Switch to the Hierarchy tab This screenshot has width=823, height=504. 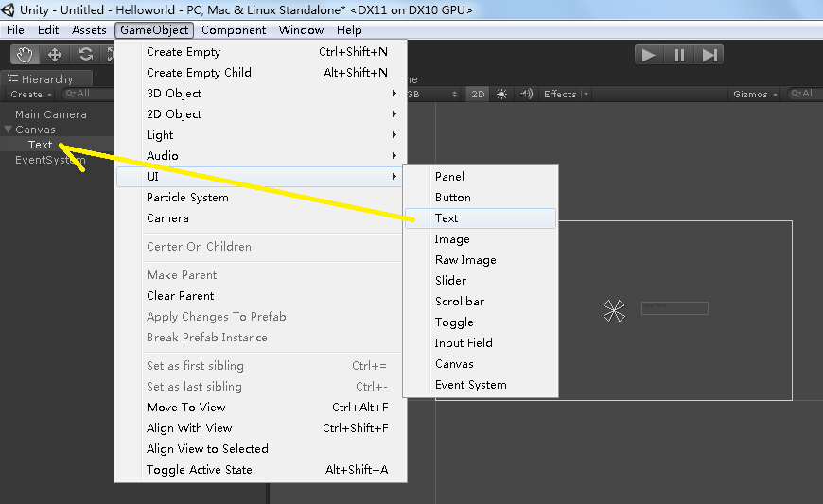[46, 78]
